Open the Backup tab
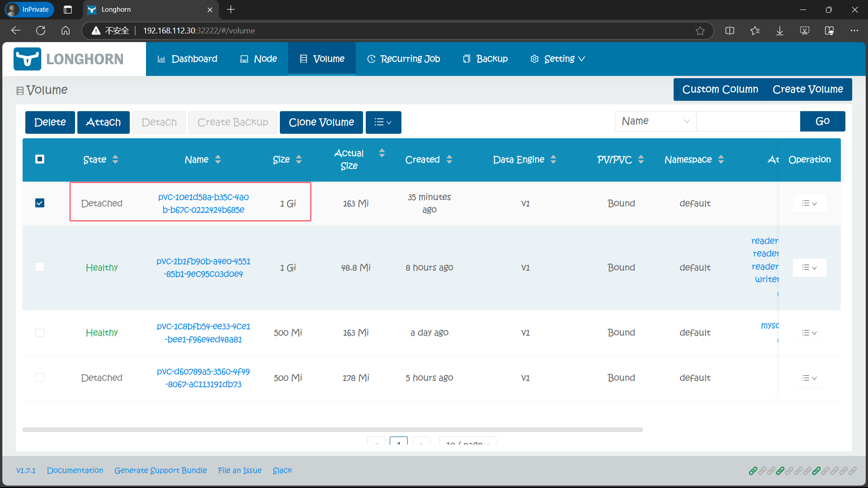868x488 pixels. pyautogui.click(x=485, y=59)
